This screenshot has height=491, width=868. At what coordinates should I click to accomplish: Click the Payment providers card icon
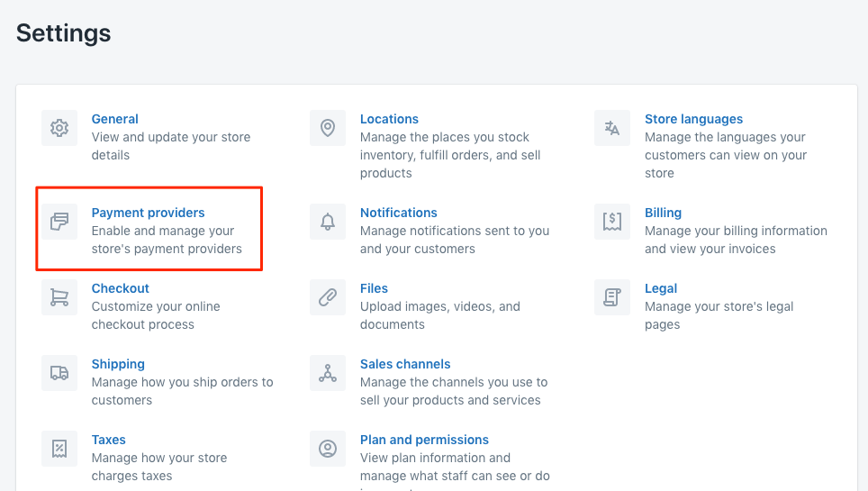click(x=59, y=222)
